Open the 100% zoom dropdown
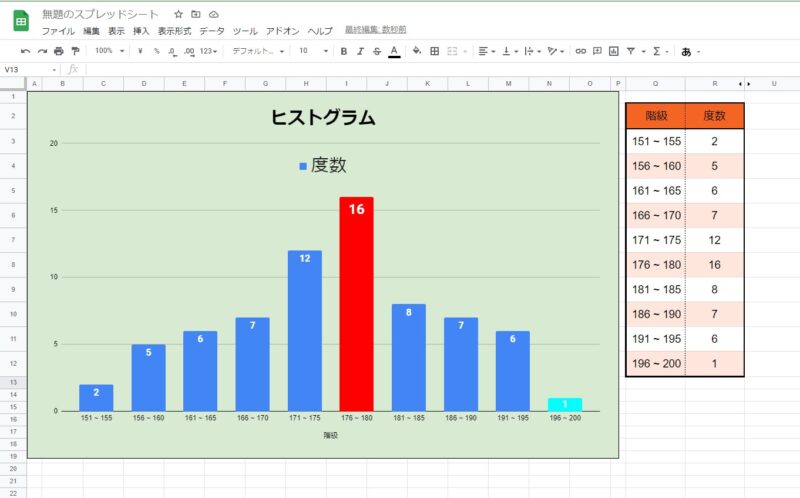Screen dimensions: 800x498 tap(108, 51)
